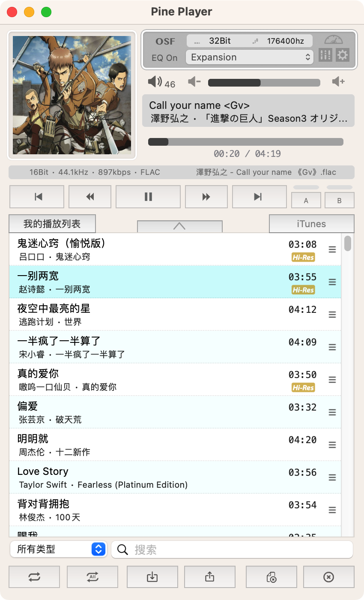This screenshot has height=600, width=364.
Task: Set loop point B
Action: tap(340, 200)
